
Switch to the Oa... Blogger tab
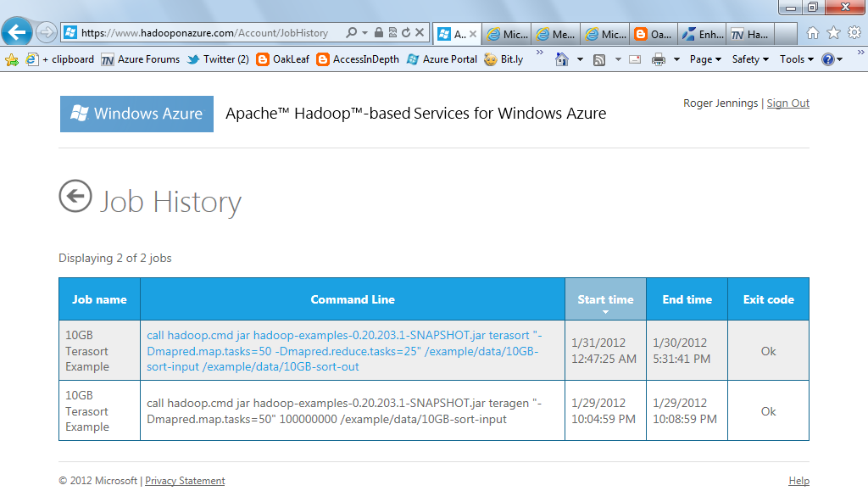coord(654,35)
